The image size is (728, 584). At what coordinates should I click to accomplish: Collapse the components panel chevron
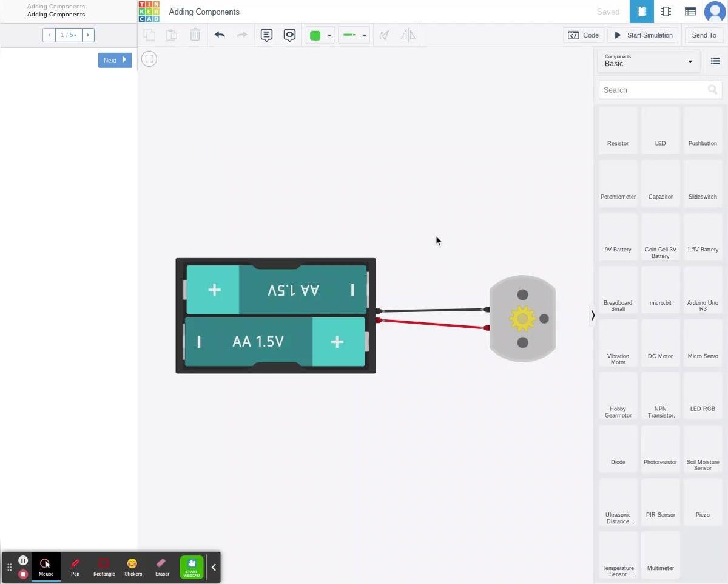tap(593, 315)
